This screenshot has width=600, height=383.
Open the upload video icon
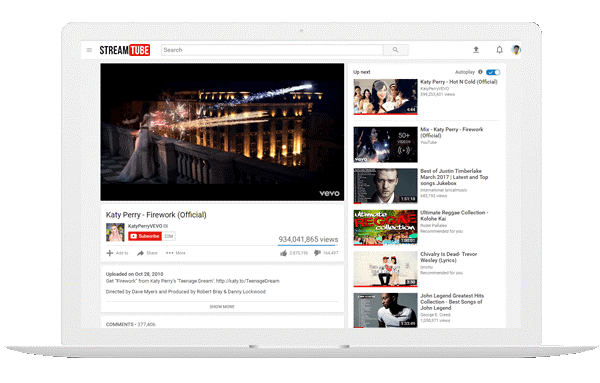476,49
